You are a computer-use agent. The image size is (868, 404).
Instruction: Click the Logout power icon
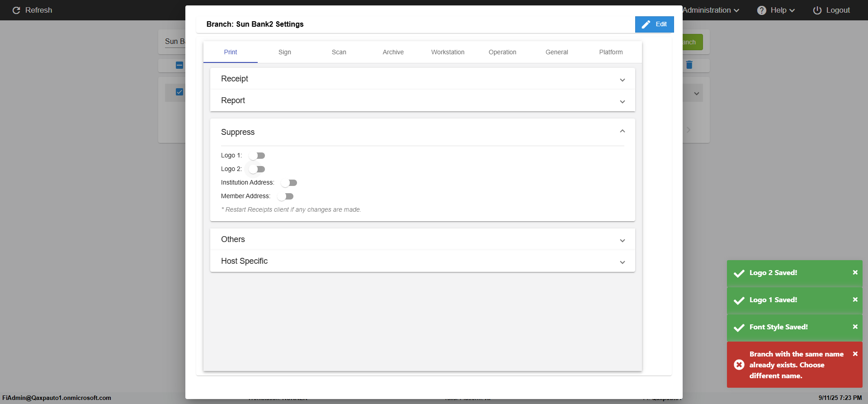click(x=817, y=10)
